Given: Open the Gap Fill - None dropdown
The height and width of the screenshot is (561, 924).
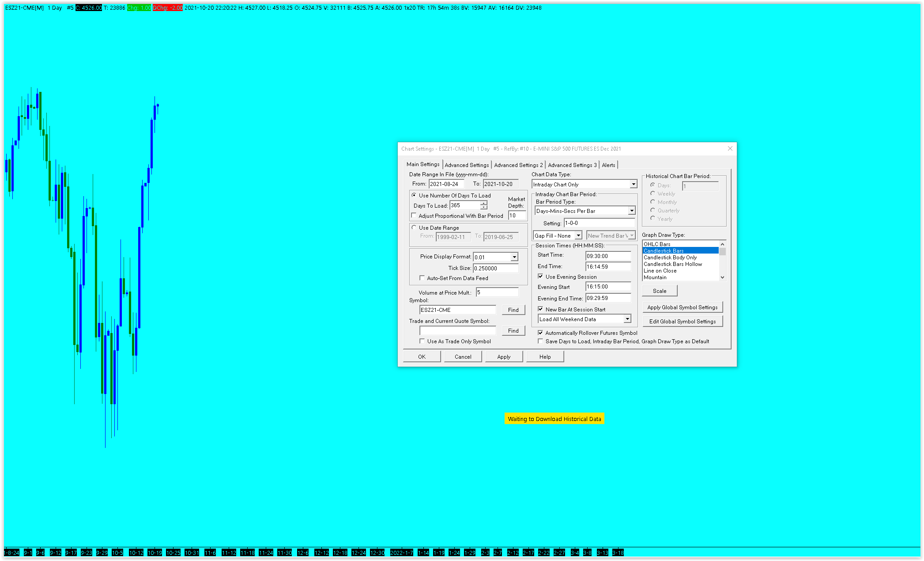Looking at the screenshot, I should pyautogui.click(x=578, y=235).
